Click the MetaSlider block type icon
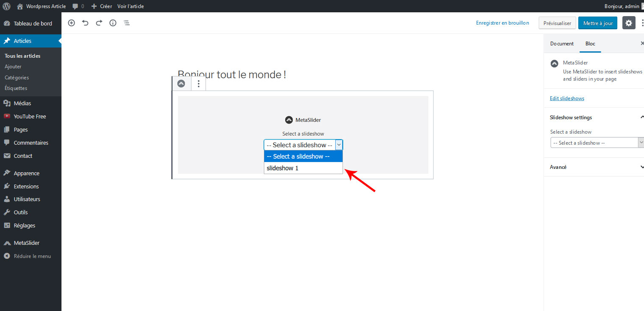This screenshot has height=311, width=644. 181,84
